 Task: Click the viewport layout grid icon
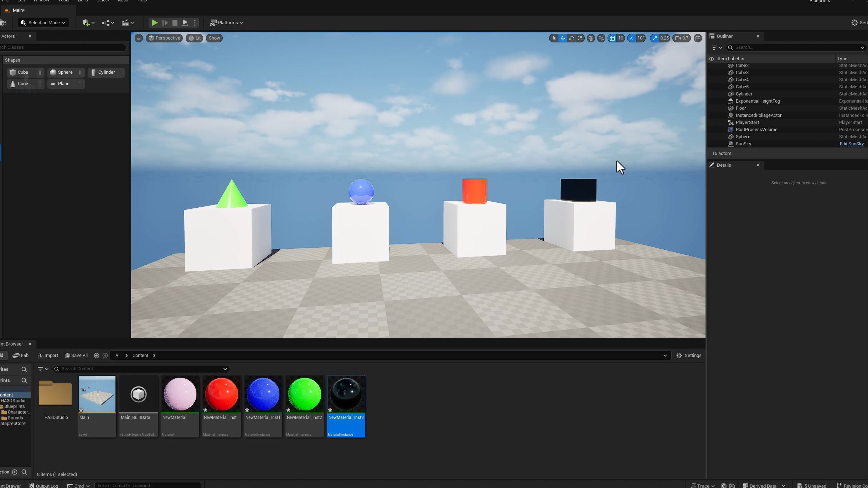(x=698, y=38)
